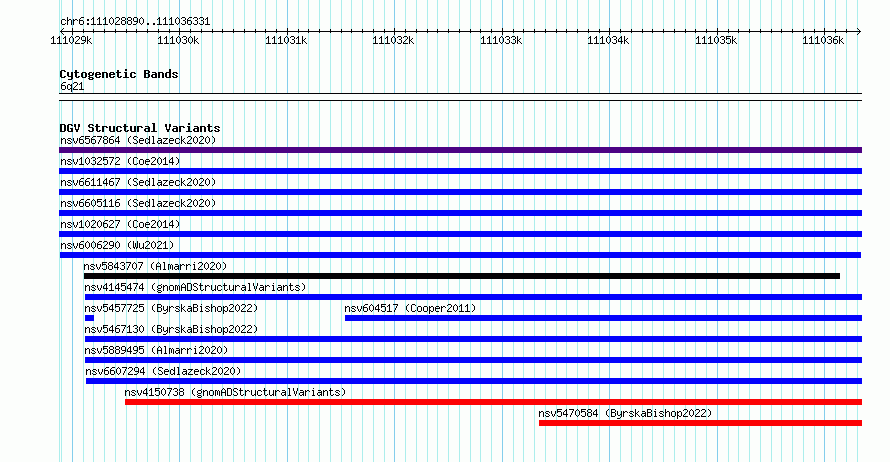Click the 111034k ruler label
The width and height of the screenshot is (890, 462).
click(608, 40)
